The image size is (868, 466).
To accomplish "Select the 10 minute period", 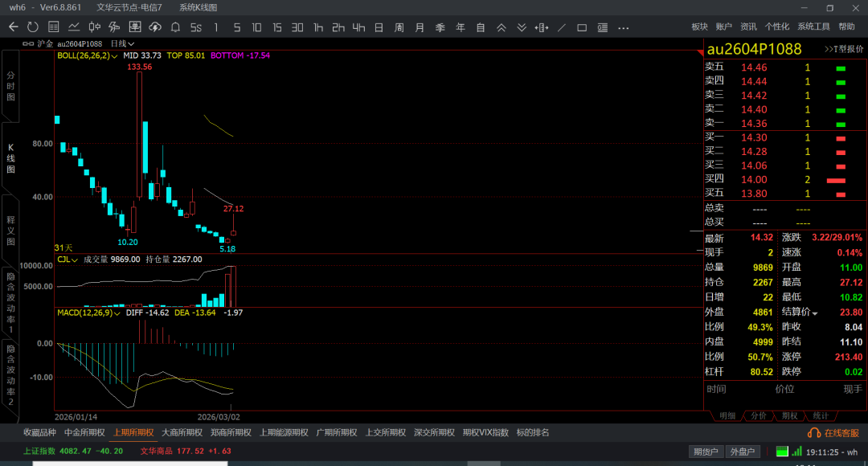I will click(x=256, y=27).
